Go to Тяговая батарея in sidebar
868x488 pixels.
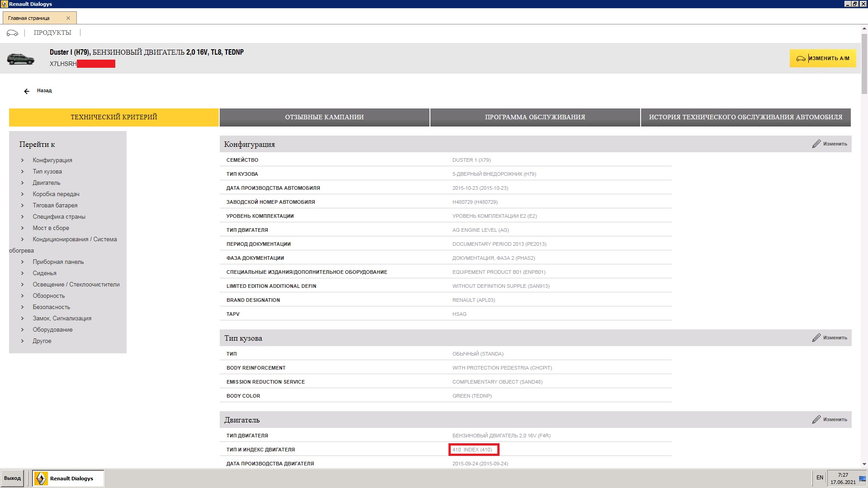[55, 205]
